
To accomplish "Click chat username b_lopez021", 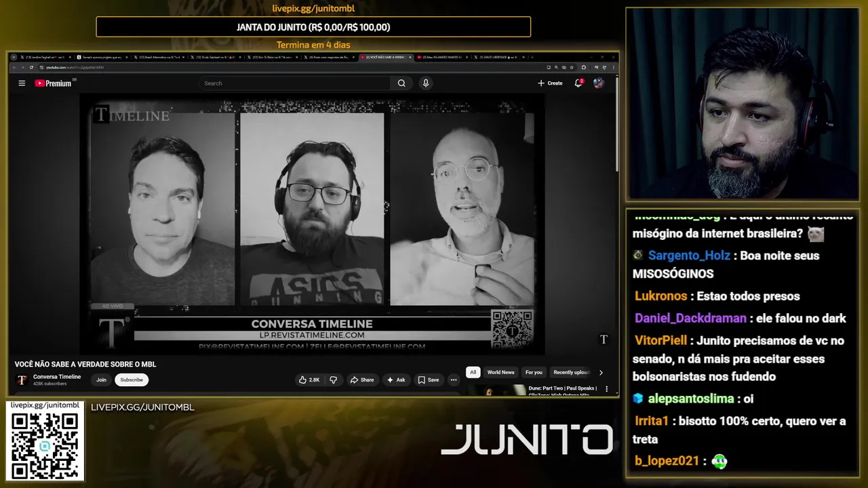I will point(667,461).
